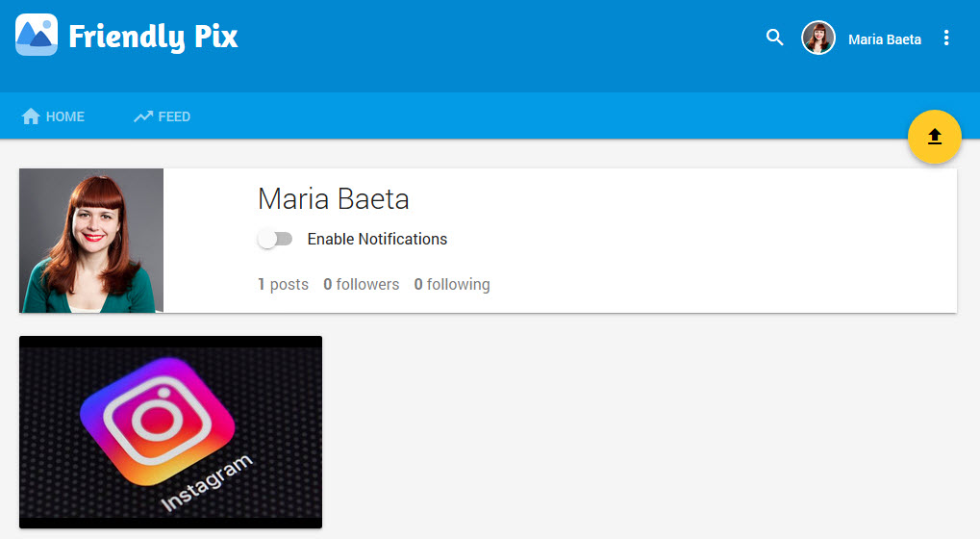Click the house icon in the navigation bar
Image resolution: width=980 pixels, height=539 pixels.
coord(31,116)
